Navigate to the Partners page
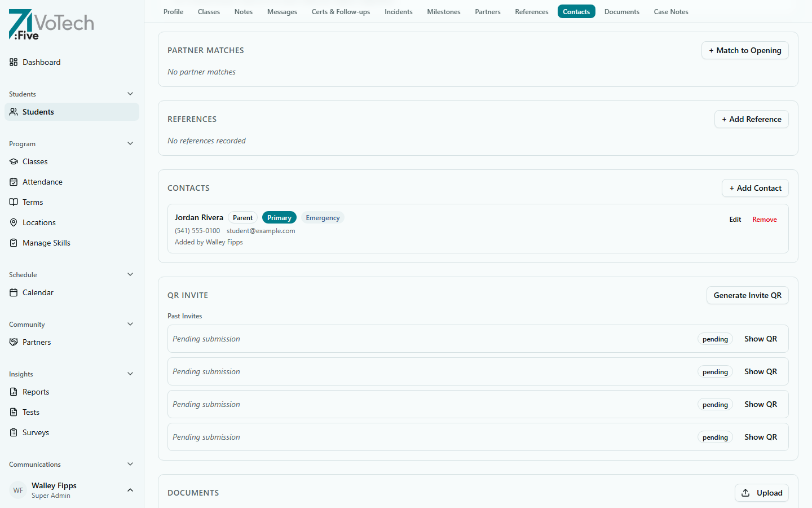 pos(36,342)
